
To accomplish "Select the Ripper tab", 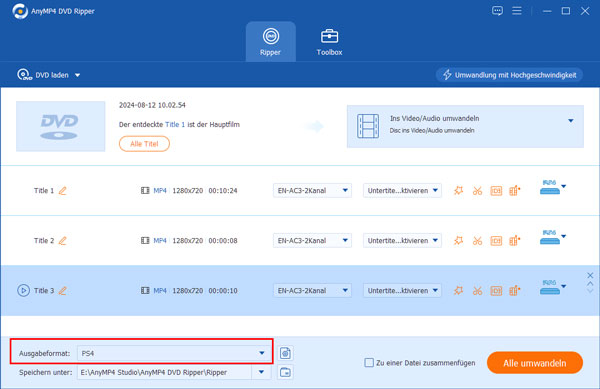I will [x=271, y=42].
